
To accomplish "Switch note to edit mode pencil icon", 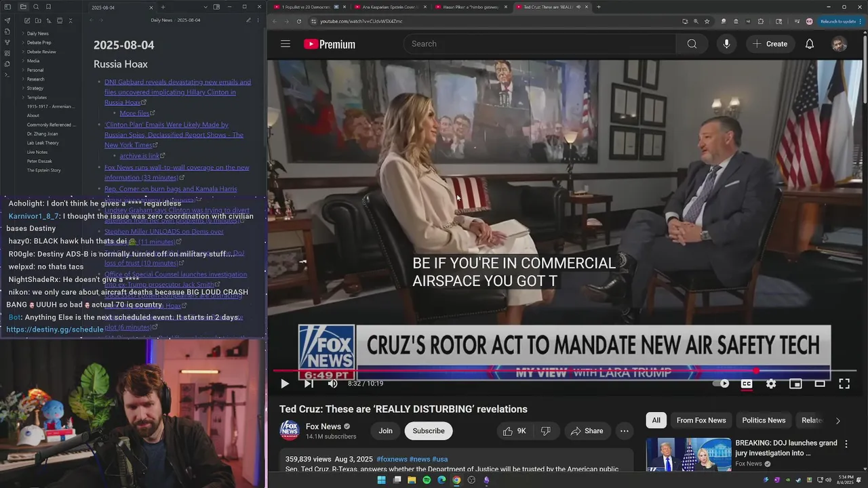I will pos(248,20).
